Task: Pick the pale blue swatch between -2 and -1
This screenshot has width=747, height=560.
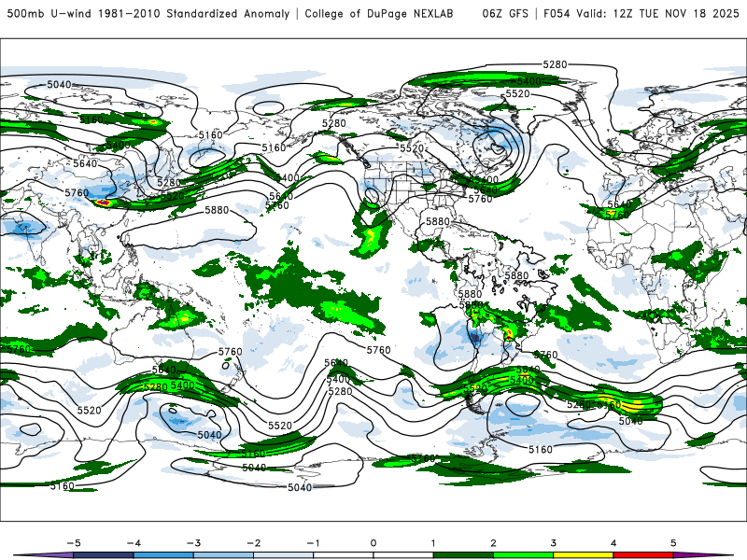Action: 284,555
